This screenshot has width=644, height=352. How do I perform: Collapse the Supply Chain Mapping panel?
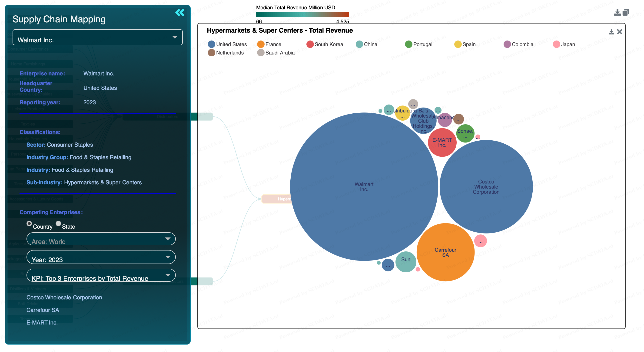(x=180, y=13)
